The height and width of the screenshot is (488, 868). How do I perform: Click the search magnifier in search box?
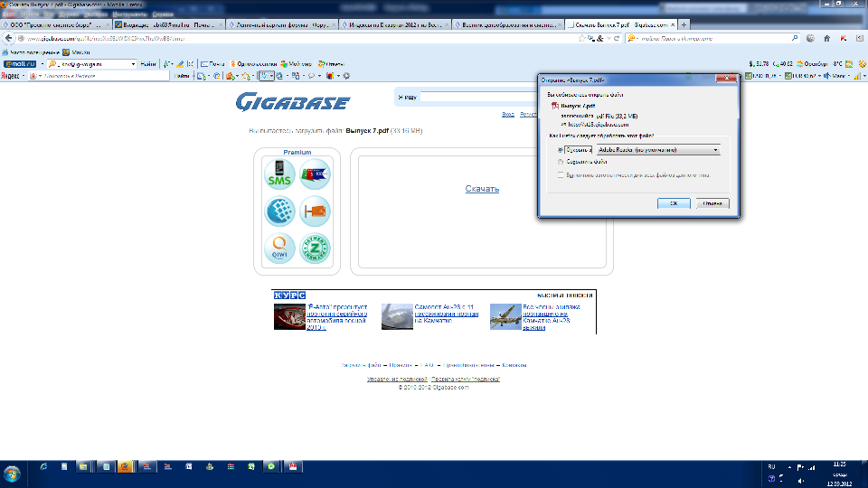tap(795, 38)
